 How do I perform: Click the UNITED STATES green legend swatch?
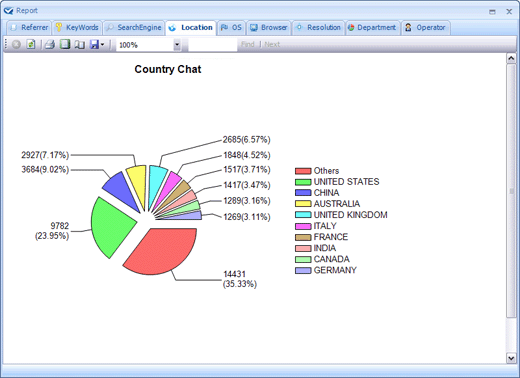(x=303, y=182)
